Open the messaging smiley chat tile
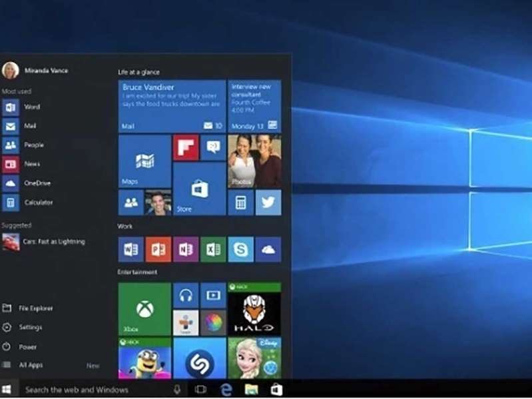 click(x=213, y=148)
